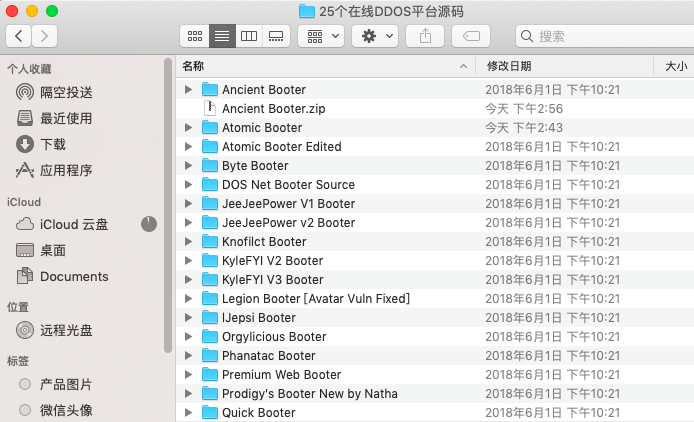Focus the 搜索 search field
Image resolution: width=694 pixels, height=422 pixels.
tap(605, 36)
